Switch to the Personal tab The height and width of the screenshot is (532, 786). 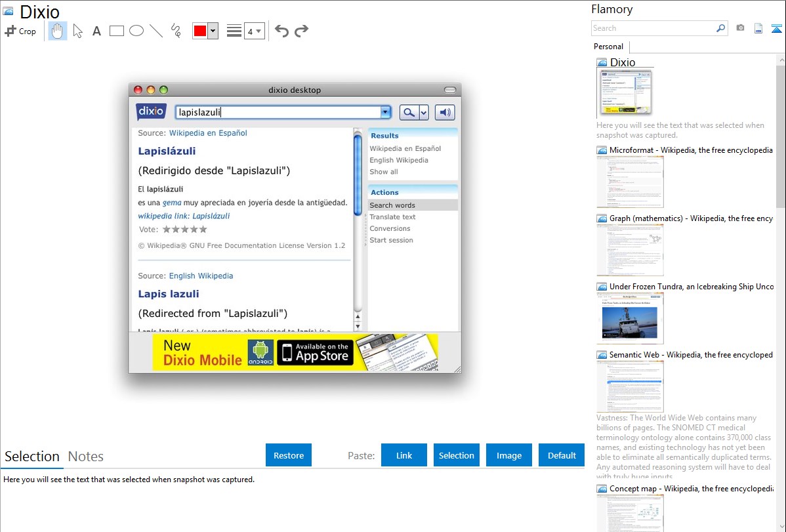pyautogui.click(x=609, y=47)
